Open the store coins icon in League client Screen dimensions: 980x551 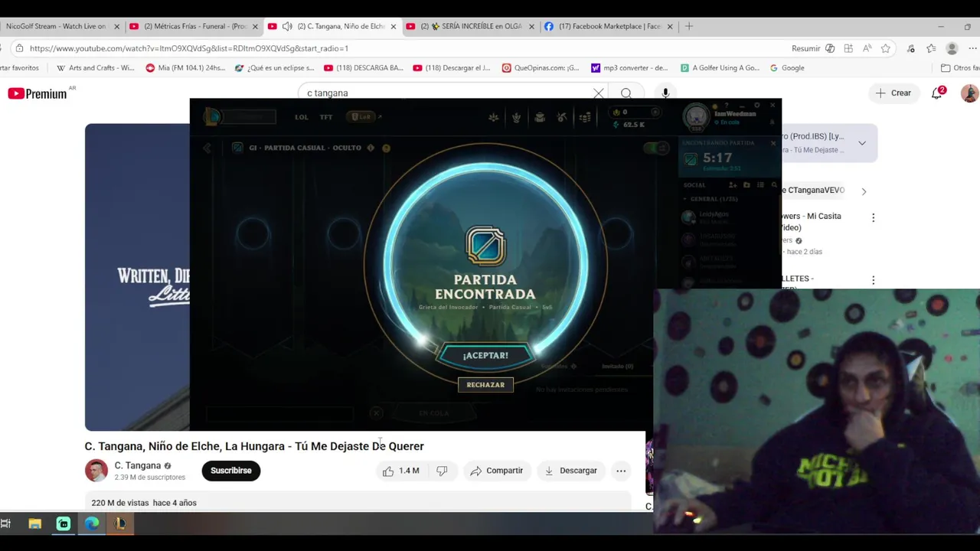pos(585,117)
